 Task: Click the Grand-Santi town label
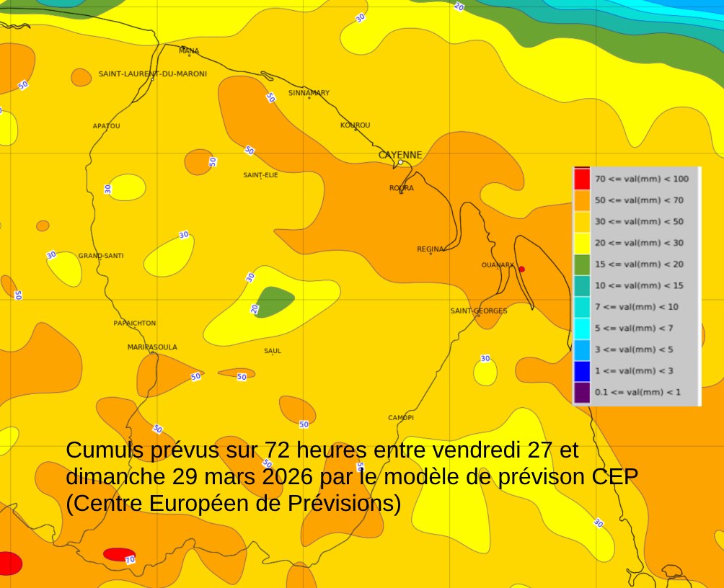[101, 256]
